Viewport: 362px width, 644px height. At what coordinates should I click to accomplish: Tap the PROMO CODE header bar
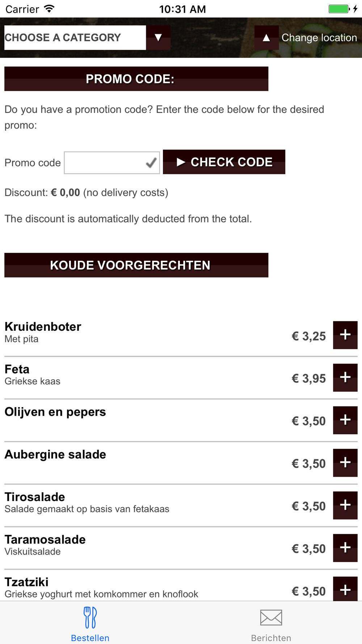(x=136, y=79)
